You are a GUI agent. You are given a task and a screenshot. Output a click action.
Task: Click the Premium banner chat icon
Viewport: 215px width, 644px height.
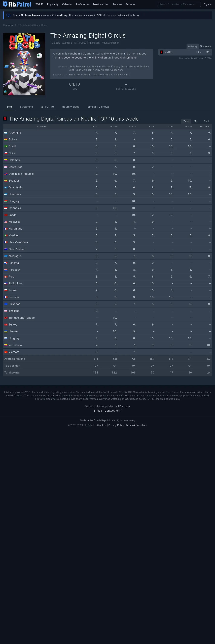(8, 15)
